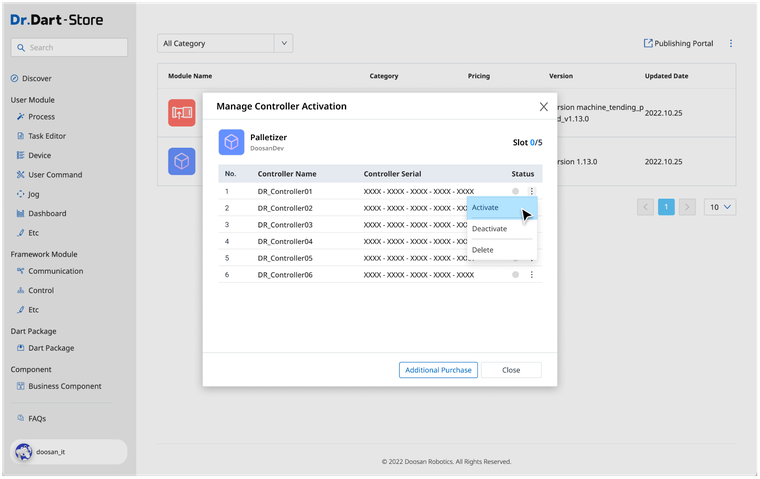Close the Manage Controller Activation dialog with X
The image size is (760, 479).
tap(544, 106)
